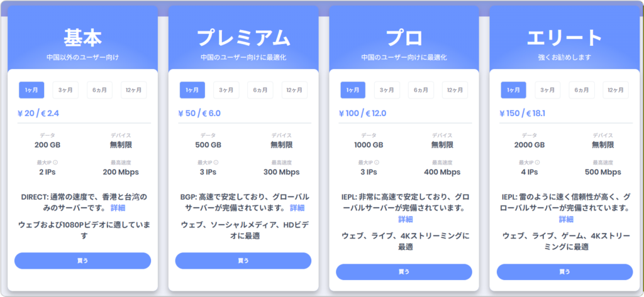Choose 1ヶ月 period in プレミアム plan

tap(192, 90)
